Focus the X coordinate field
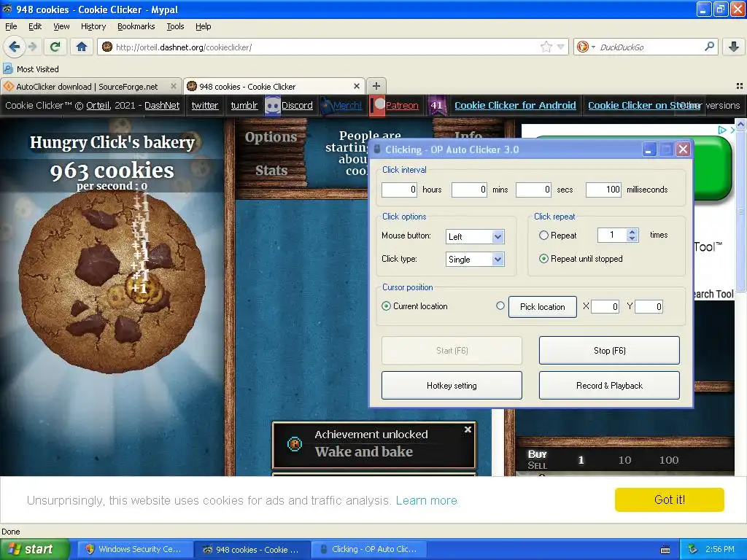747x560 pixels. 605,307
